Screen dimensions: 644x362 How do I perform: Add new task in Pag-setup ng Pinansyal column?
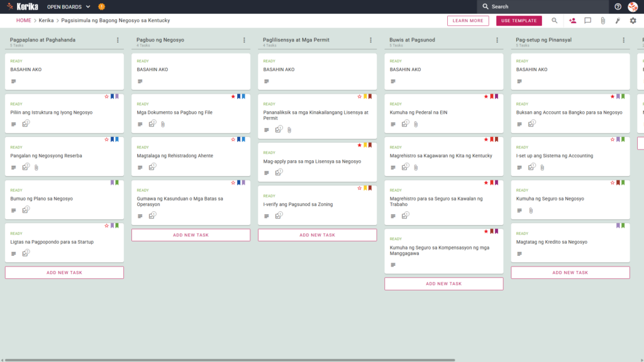[570, 273]
